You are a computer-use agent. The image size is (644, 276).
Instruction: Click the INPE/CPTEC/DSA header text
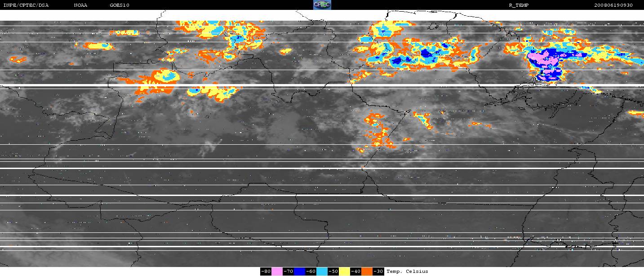click(x=26, y=5)
